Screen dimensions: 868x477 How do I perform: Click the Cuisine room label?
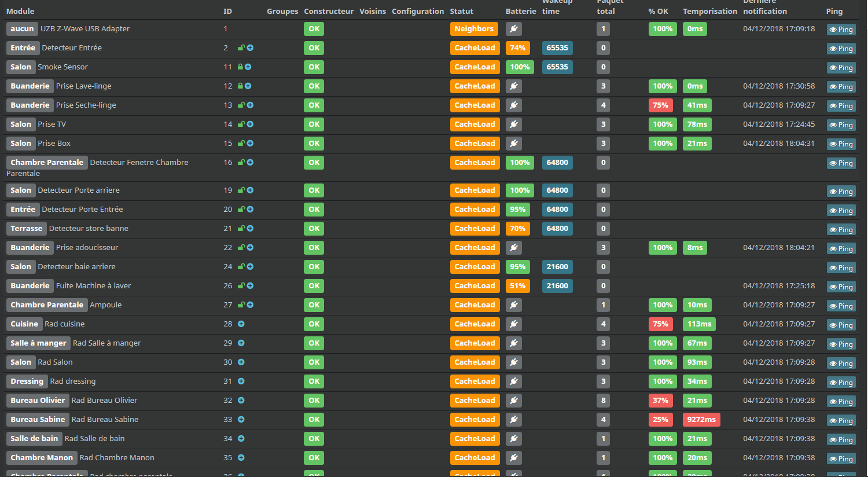24,324
